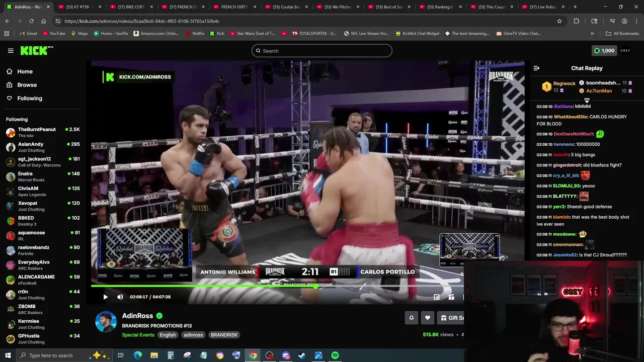Open the Chrome profile icon
This screenshot has width=644, height=362.
pos(624,21)
